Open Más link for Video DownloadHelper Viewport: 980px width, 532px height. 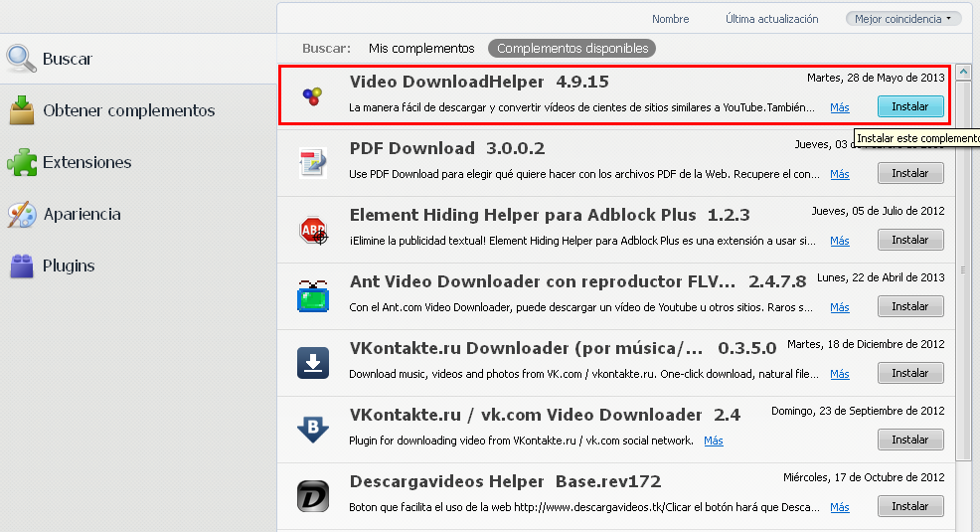coord(840,107)
